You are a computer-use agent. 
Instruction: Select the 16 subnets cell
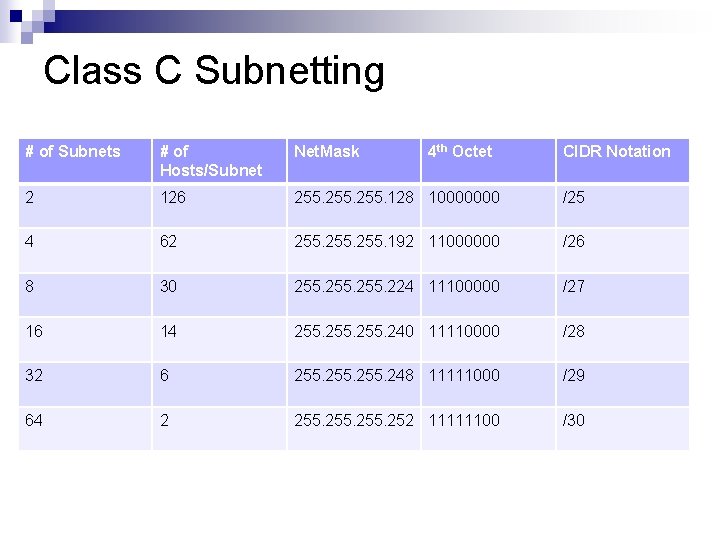tap(35, 331)
